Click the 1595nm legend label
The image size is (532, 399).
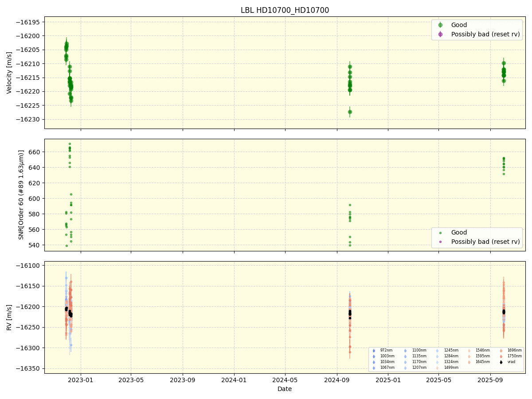[x=483, y=356]
